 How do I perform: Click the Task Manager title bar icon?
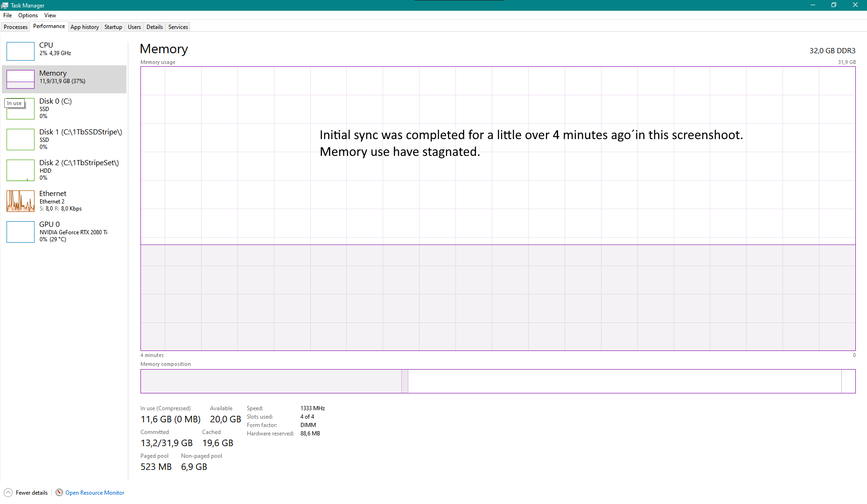(5, 5)
